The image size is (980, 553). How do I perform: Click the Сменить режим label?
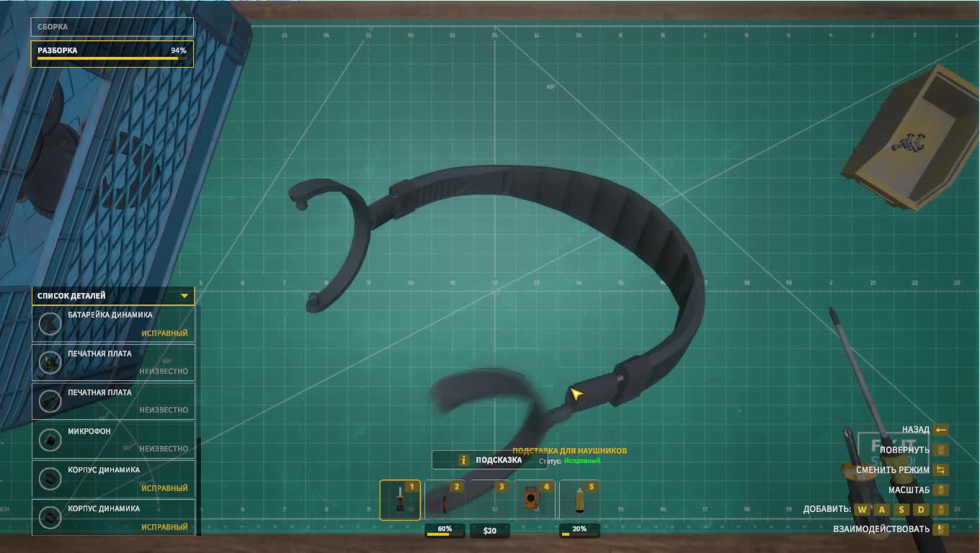(892, 469)
